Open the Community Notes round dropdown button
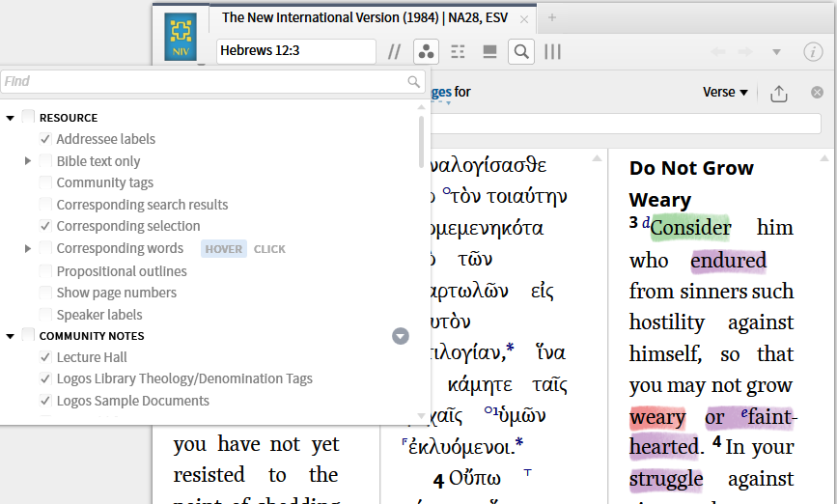Image resolution: width=837 pixels, height=504 pixels. (x=401, y=336)
